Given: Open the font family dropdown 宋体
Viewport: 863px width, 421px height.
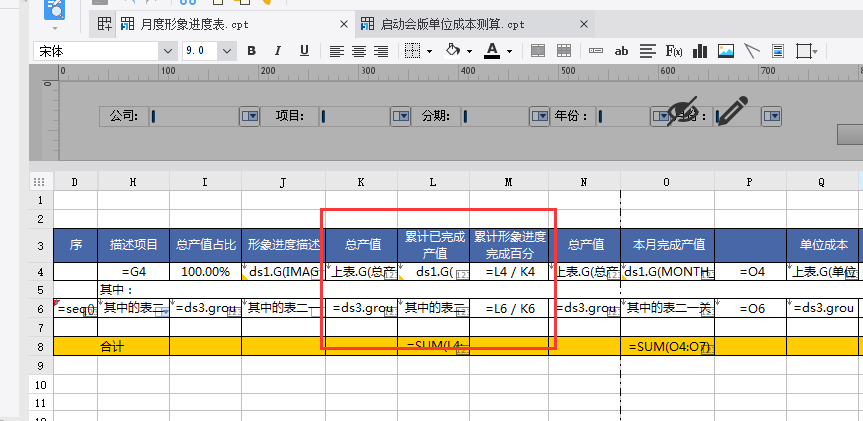Looking at the screenshot, I should [169, 52].
